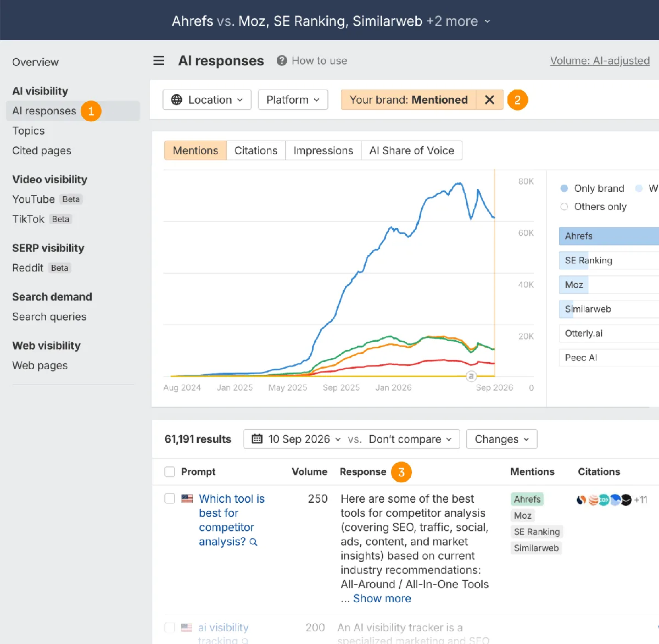Open Topics in the sidebar
This screenshot has height=644, width=659.
point(29,131)
